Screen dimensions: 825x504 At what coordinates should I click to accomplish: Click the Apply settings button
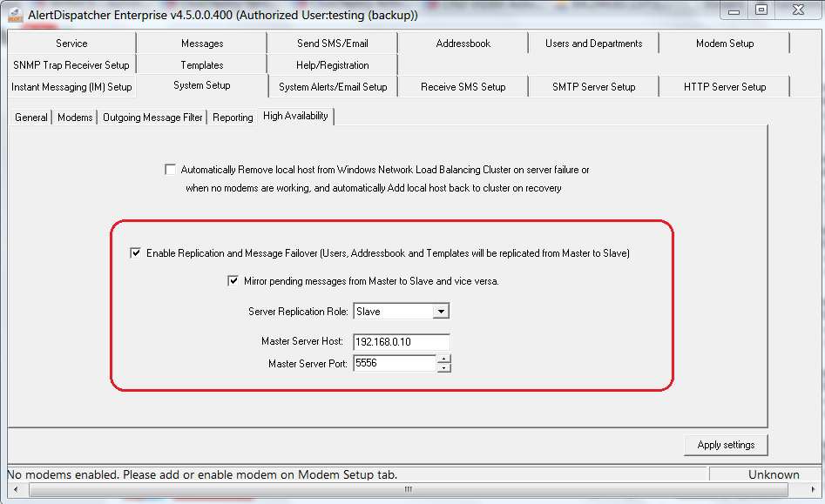[726, 445]
